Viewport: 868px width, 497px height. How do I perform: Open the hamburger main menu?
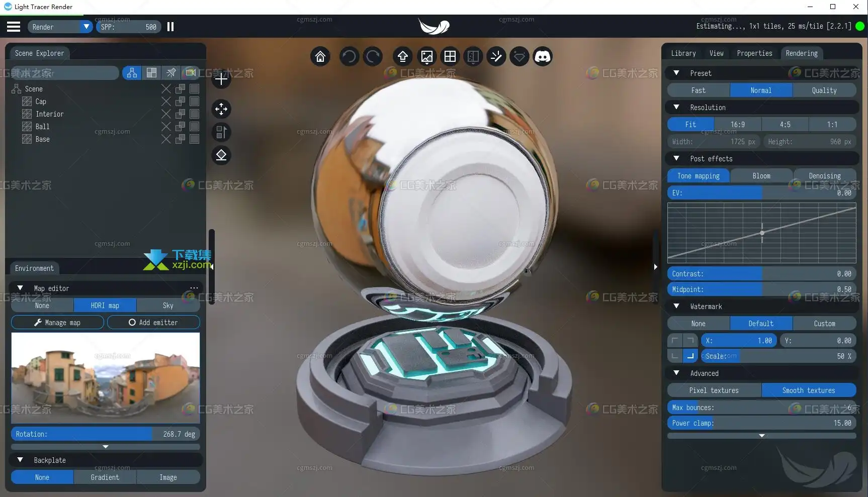click(x=14, y=27)
